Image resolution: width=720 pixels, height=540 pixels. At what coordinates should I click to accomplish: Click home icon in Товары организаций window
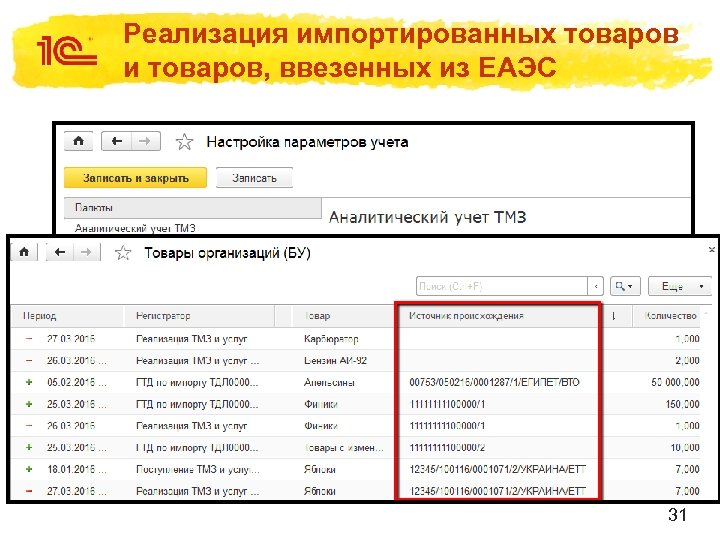tap(24, 252)
